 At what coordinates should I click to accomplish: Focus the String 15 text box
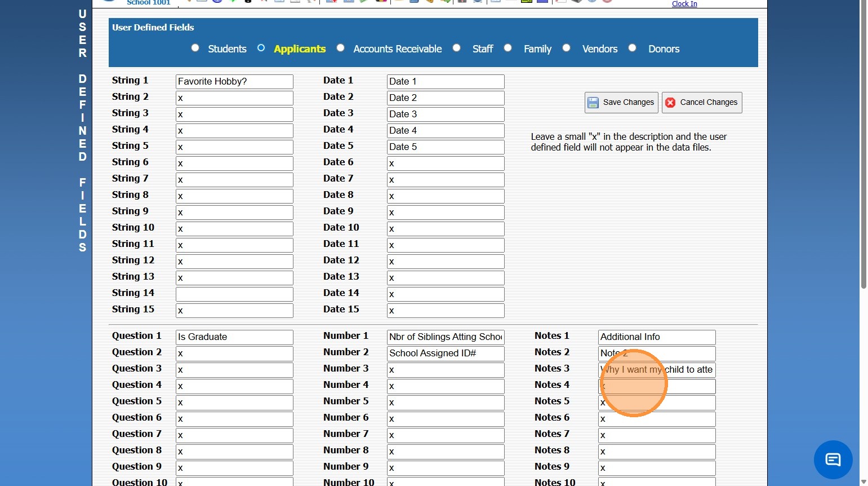(234, 311)
